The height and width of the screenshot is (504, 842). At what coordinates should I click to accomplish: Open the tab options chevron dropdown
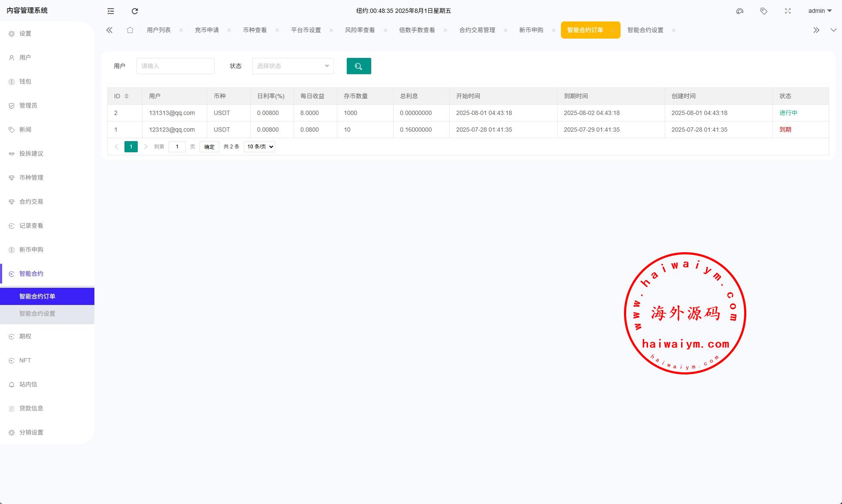(x=833, y=30)
